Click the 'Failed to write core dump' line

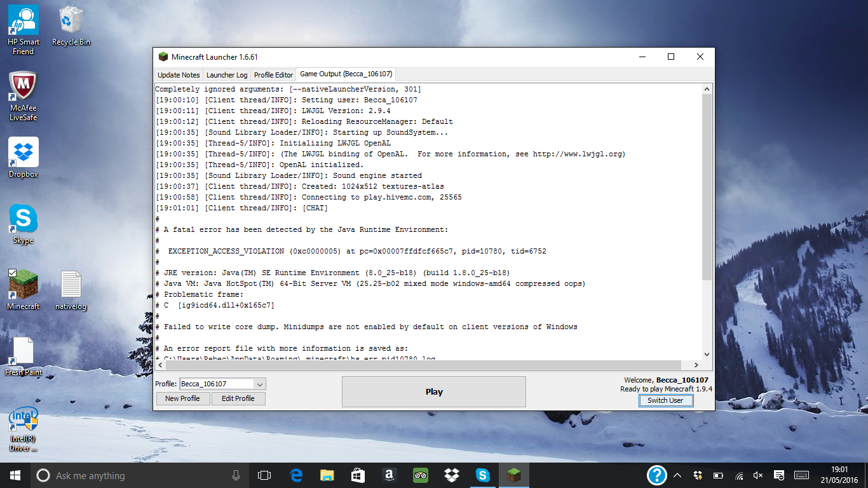tap(367, 327)
